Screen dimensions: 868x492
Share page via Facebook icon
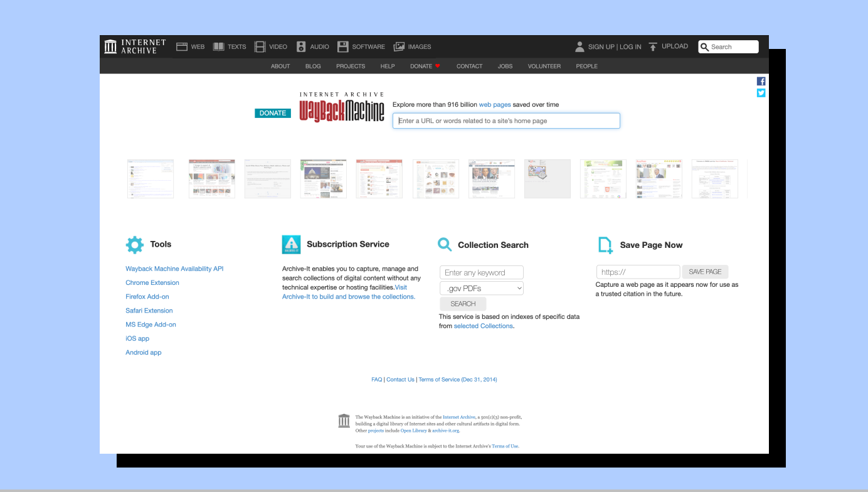pos(761,82)
